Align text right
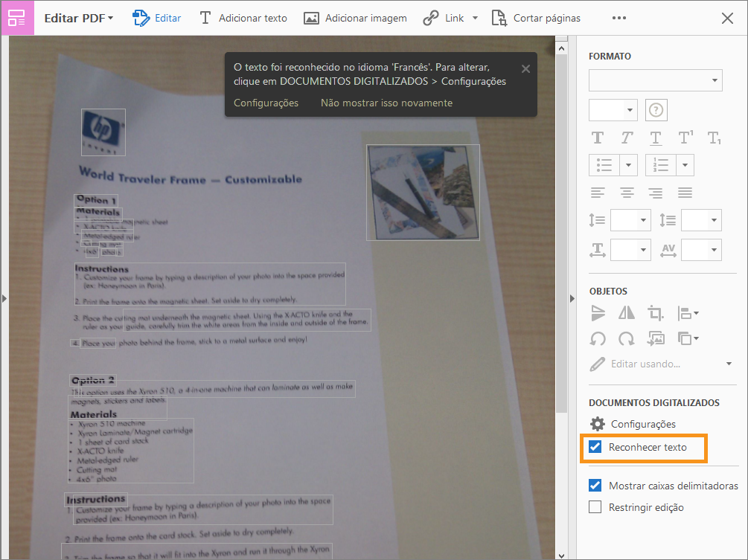Viewport: 748px width, 560px height. tap(656, 193)
